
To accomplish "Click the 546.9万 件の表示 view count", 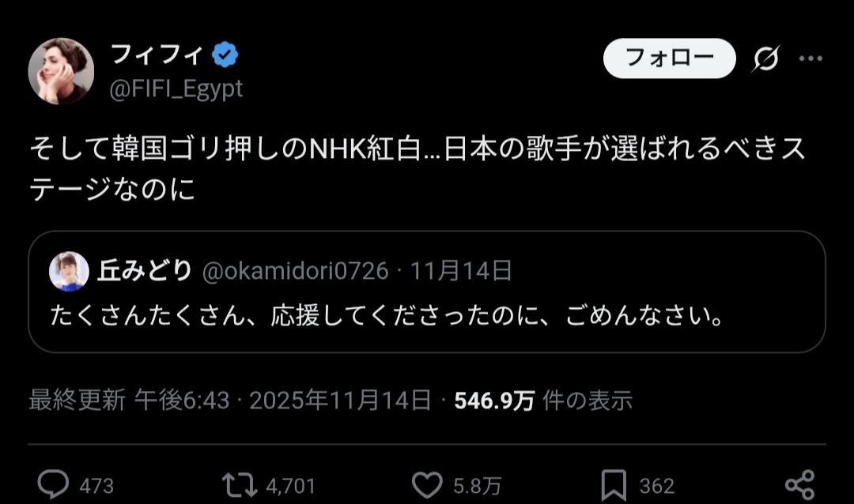I will pos(543,401).
